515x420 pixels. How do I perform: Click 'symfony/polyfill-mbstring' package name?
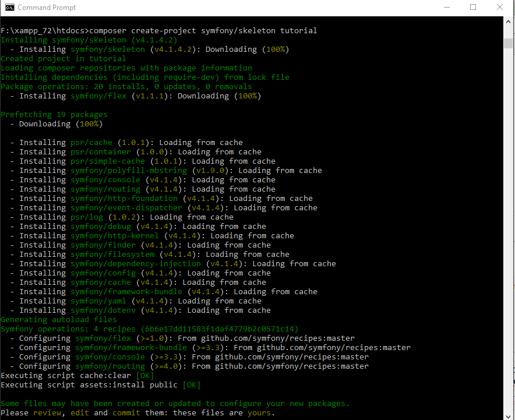tap(128, 171)
